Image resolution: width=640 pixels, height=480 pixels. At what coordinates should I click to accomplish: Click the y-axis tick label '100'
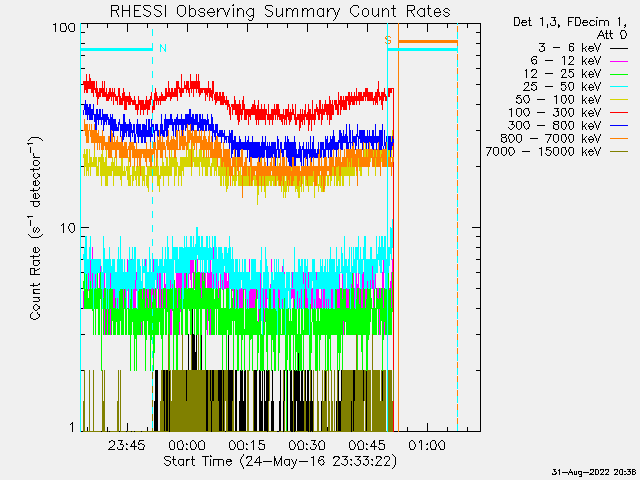click(x=64, y=28)
